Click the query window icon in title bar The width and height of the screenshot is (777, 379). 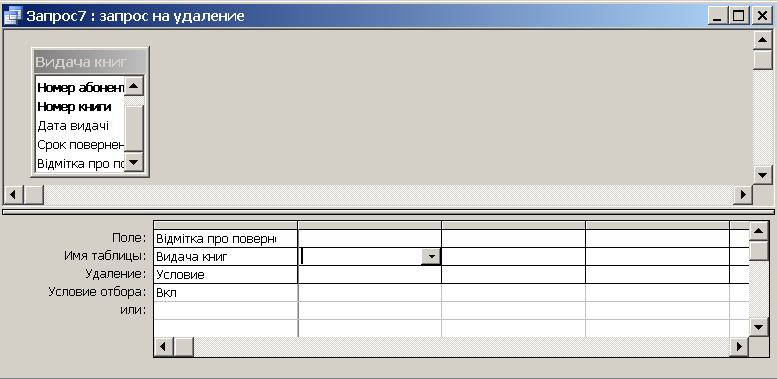click(x=12, y=16)
